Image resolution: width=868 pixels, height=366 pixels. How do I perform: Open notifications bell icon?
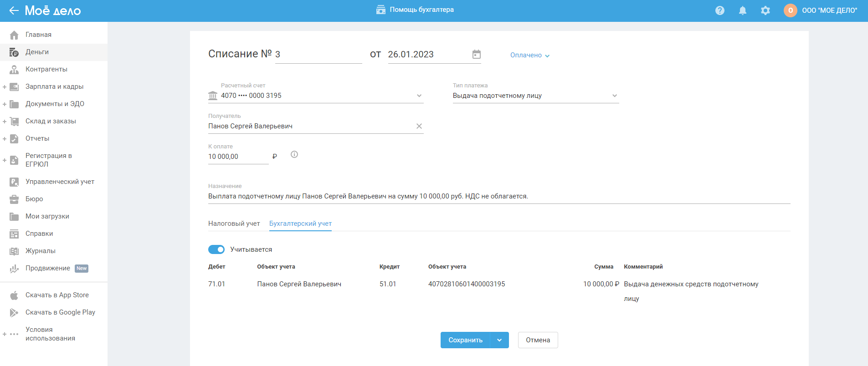coord(742,10)
